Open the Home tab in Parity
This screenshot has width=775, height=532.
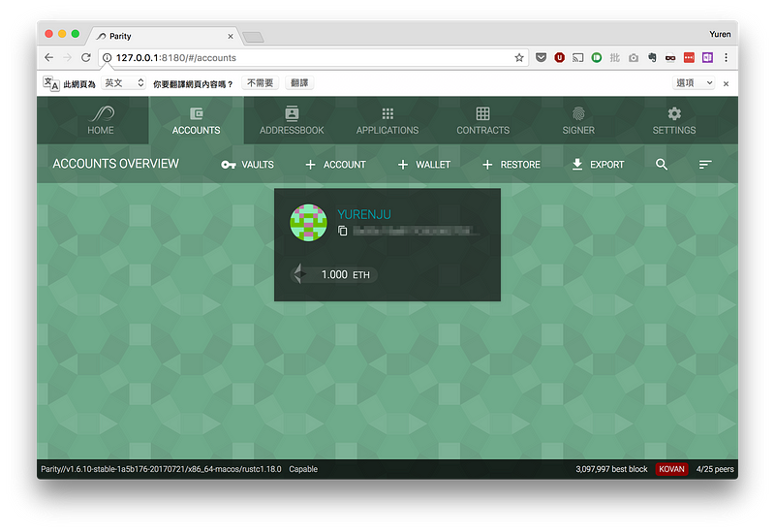(101, 121)
